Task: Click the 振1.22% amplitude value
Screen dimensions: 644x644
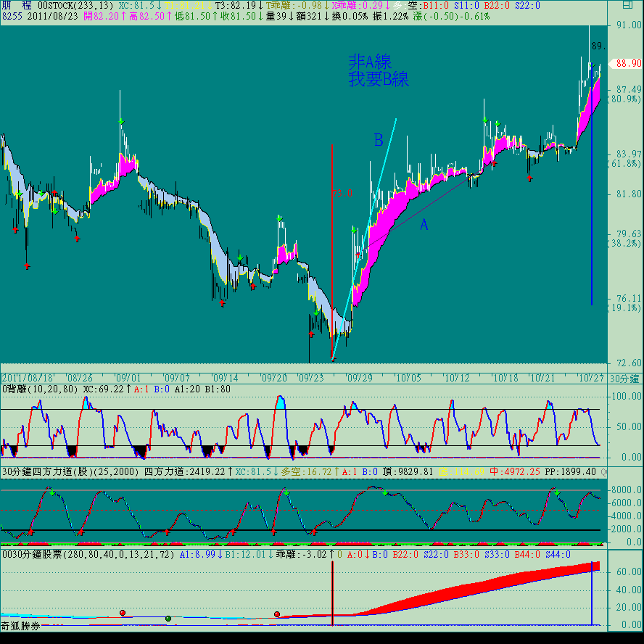Action: pyautogui.click(x=390, y=17)
